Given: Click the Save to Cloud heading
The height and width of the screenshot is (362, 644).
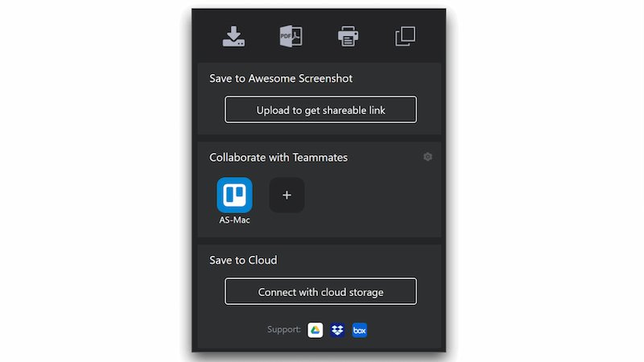Looking at the screenshot, I should click(243, 261).
